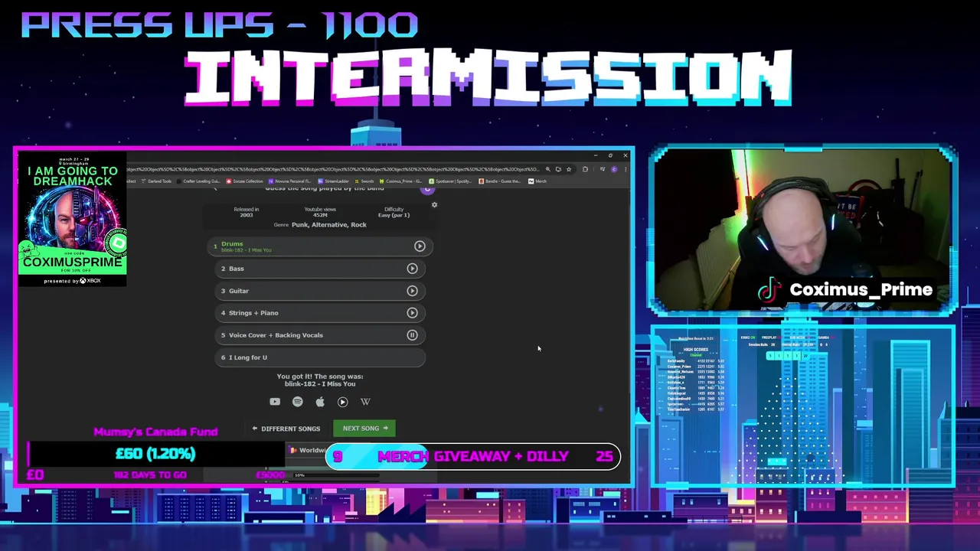Click the I AM GOING TO DREAMHACK banner

[x=73, y=219]
